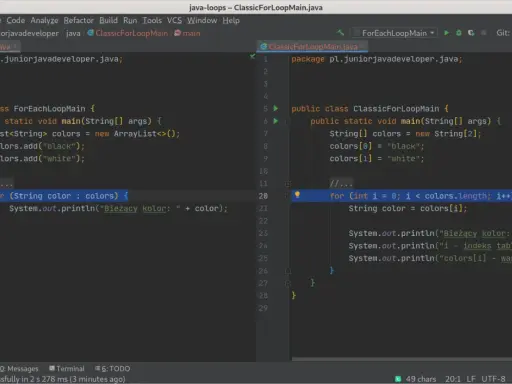512x384 pixels.
Task: Click the java breadcrumb in navigation bar
Action: pos(73,33)
